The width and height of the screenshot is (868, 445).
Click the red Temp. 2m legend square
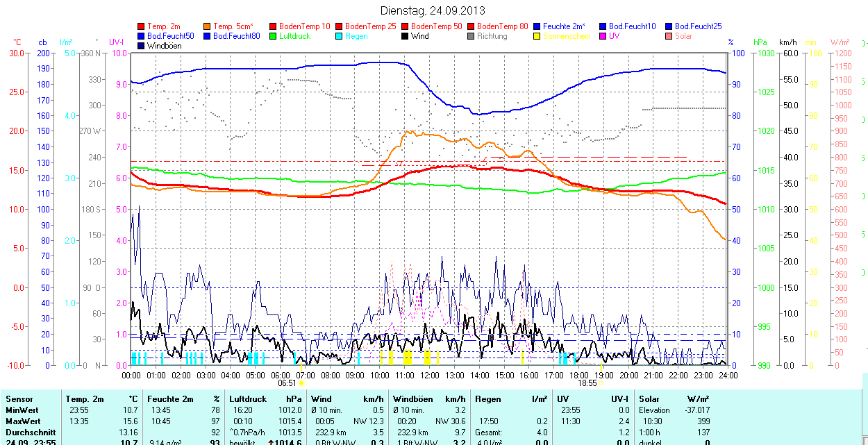[x=142, y=26]
